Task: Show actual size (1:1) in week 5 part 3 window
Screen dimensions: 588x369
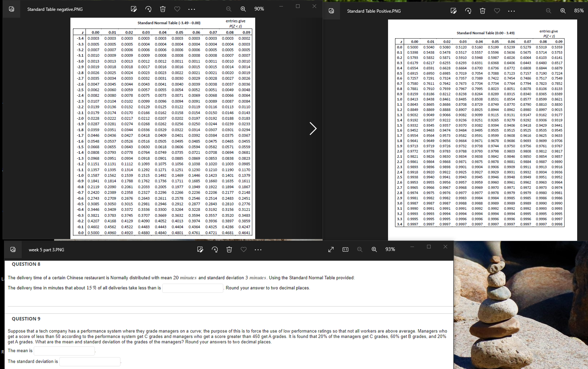Action: tap(345, 249)
